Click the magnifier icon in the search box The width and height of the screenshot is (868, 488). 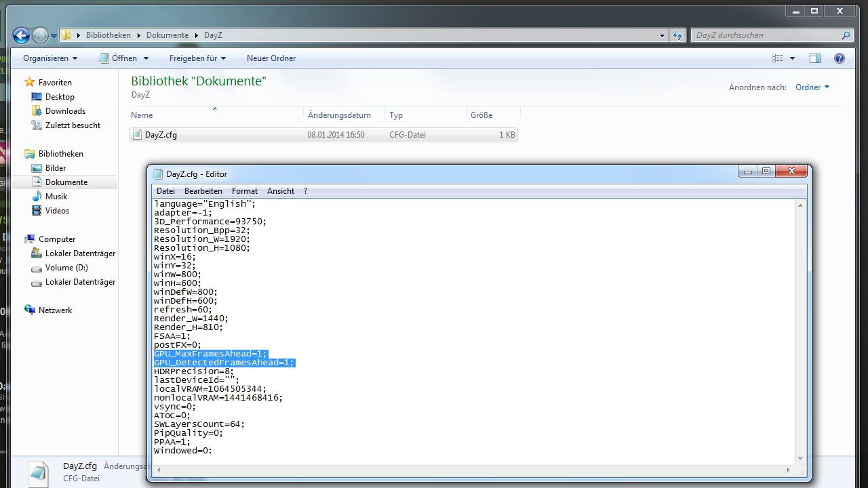[846, 35]
